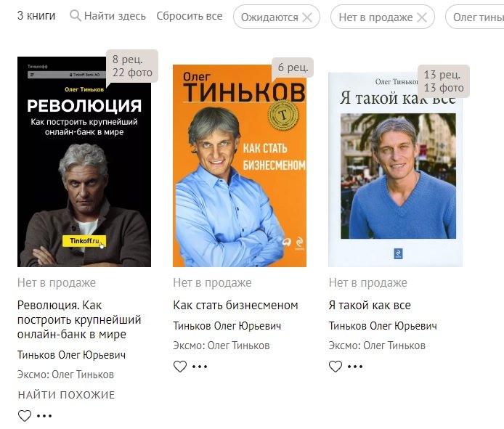Open three-dots menu for Как стать бизнесменом
Screen dimensions: 504x429
(x=200, y=367)
